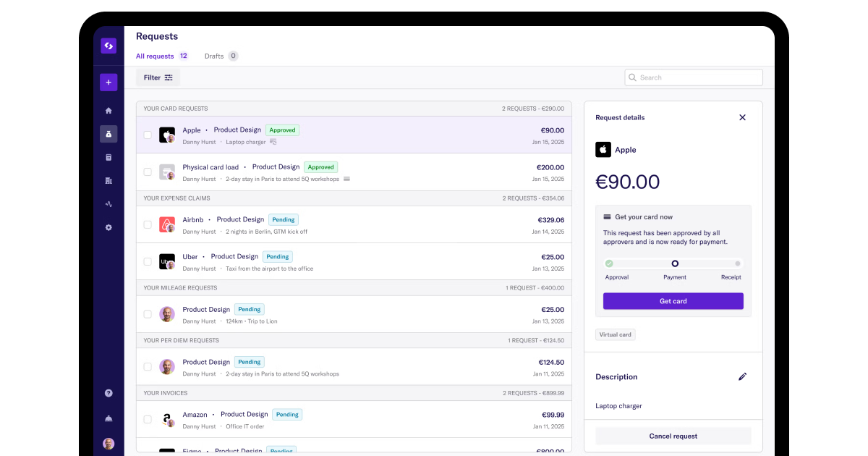Go to Home via sidebar icon
Image resolution: width=868 pixels, height=456 pixels.
109,111
